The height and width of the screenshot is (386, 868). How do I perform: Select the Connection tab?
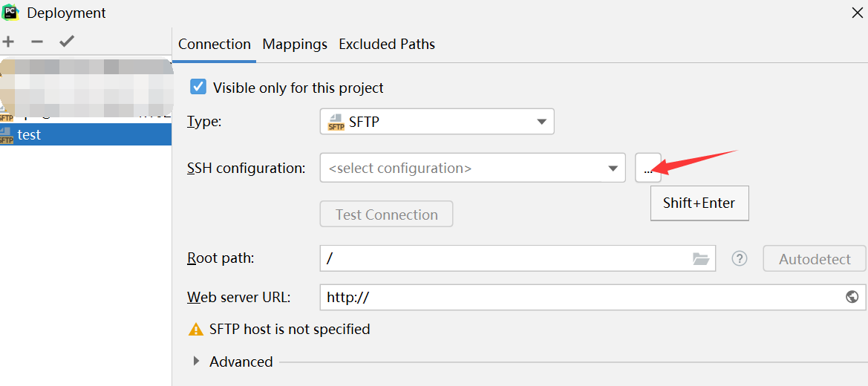coord(215,45)
